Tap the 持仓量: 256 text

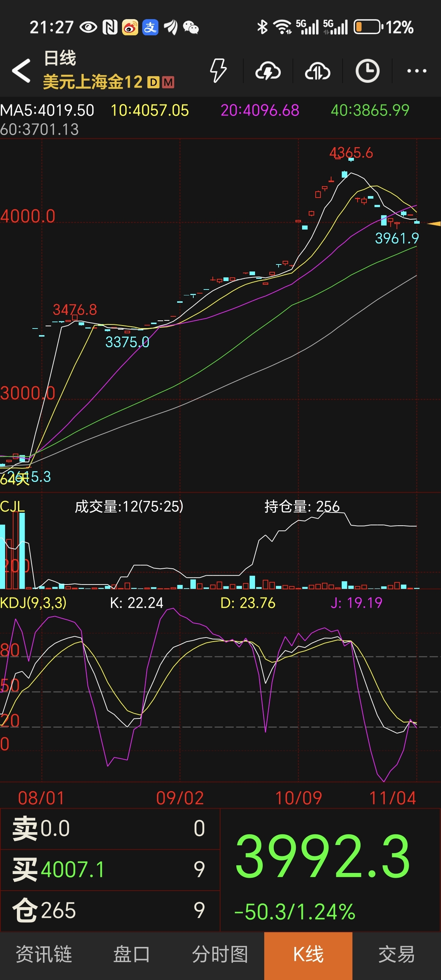point(302,507)
